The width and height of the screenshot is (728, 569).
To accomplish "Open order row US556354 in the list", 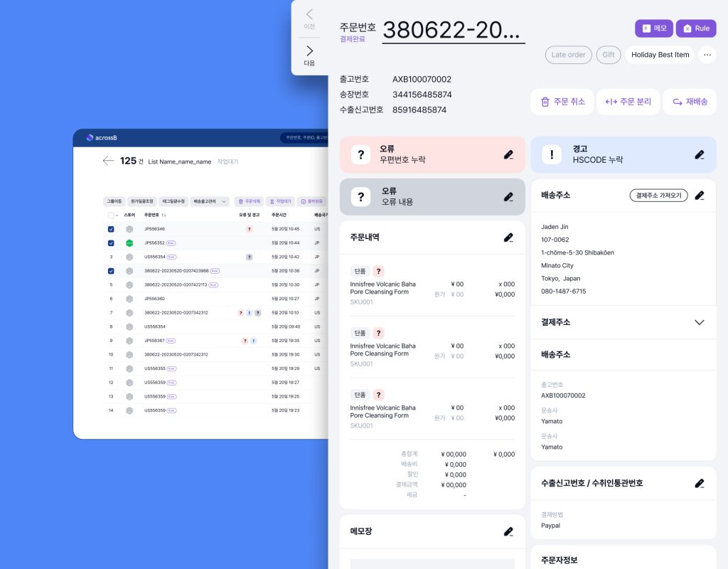I will pos(155,257).
